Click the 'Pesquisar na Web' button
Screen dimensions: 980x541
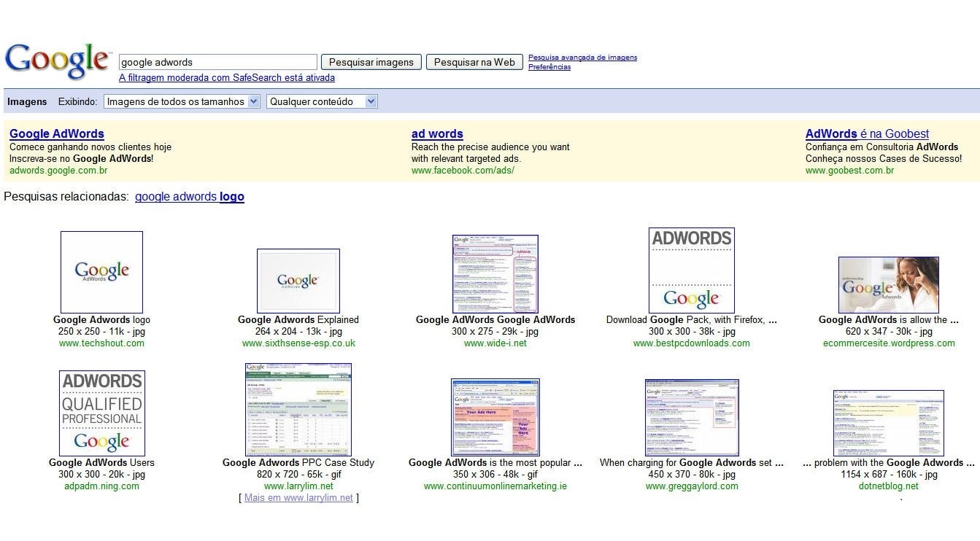(474, 62)
